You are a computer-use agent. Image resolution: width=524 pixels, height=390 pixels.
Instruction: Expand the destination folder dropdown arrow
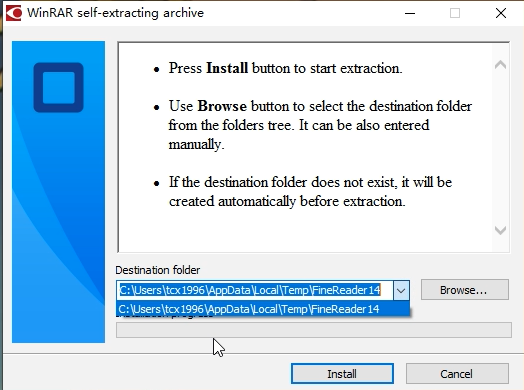point(401,290)
